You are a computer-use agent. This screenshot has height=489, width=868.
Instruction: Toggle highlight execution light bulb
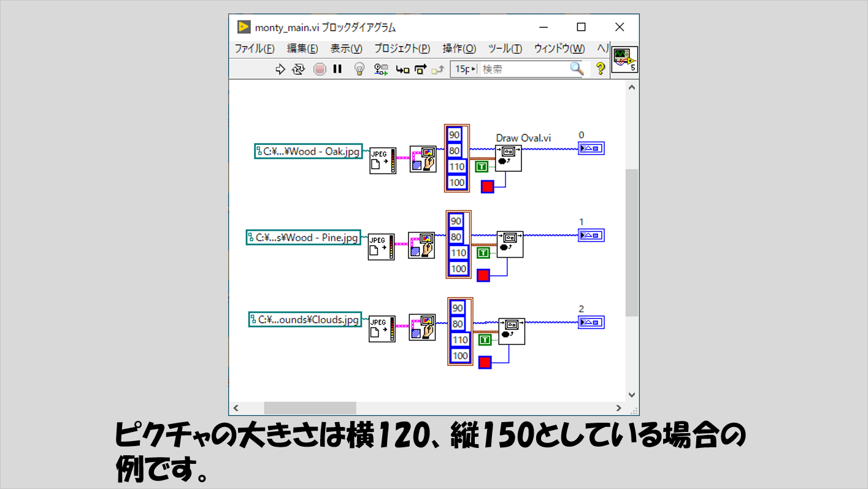[x=360, y=69]
